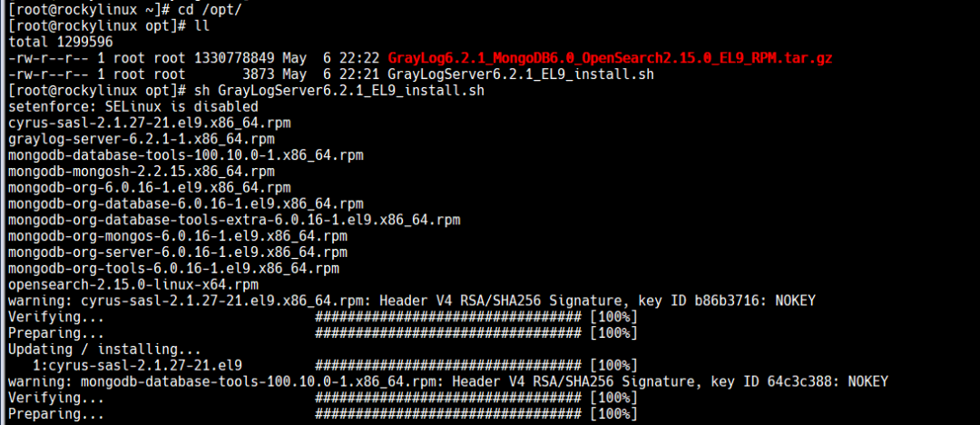Image resolution: width=980 pixels, height=425 pixels.
Task: Click 'Updating / installing...' line
Action: (105, 350)
